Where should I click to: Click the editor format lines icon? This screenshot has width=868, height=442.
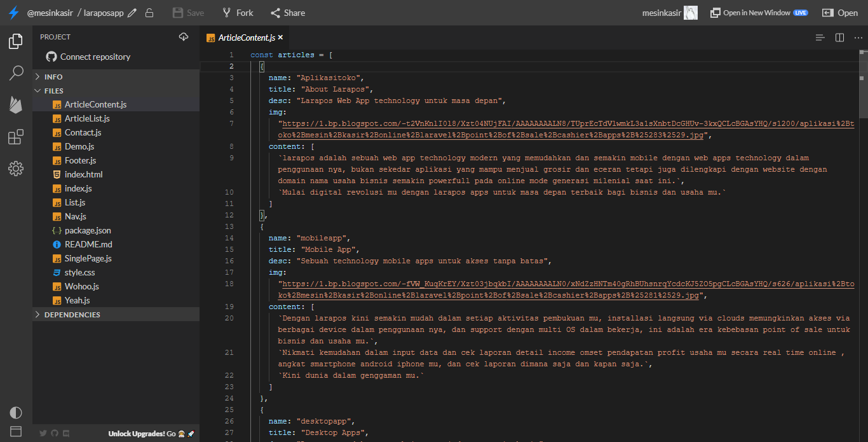coord(820,38)
